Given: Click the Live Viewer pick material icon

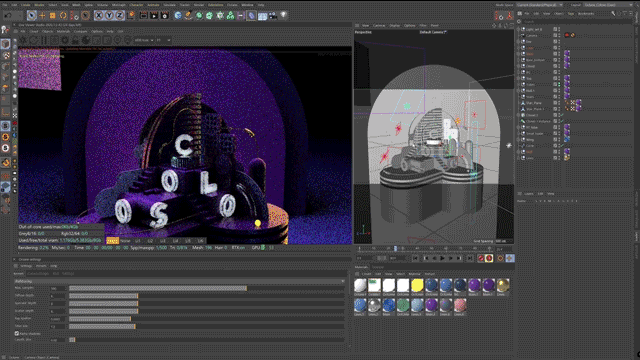Looking at the screenshot, I should (x=128, y=40).
